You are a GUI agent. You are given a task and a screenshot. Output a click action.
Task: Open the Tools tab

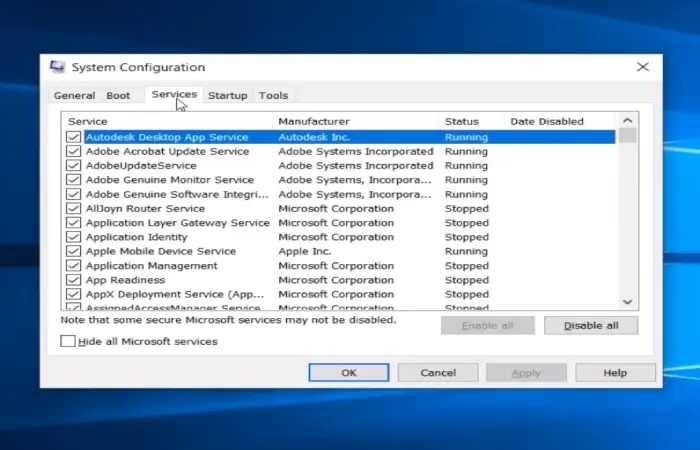coord(273,96)
